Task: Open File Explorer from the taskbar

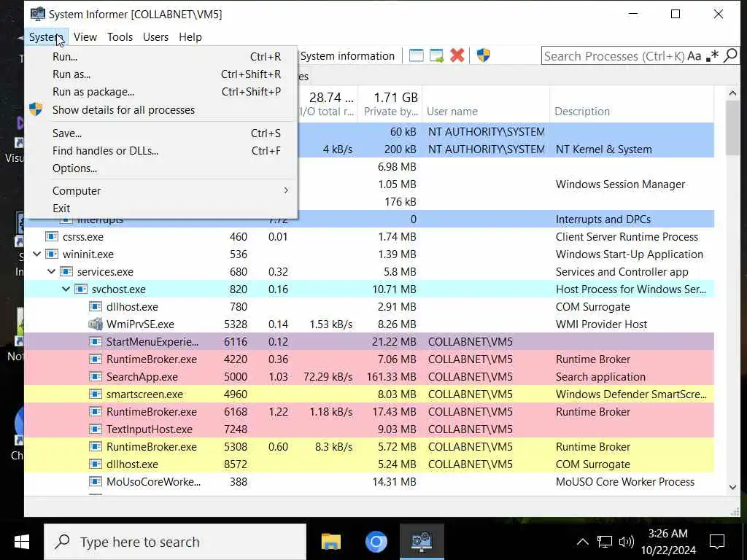Action: pyautogui.click(x=330, y=542)
